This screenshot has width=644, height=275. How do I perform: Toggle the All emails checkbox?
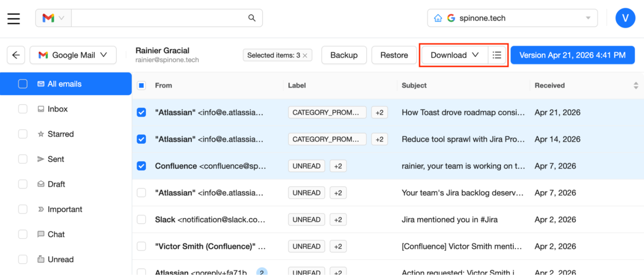tap(23, 84)
